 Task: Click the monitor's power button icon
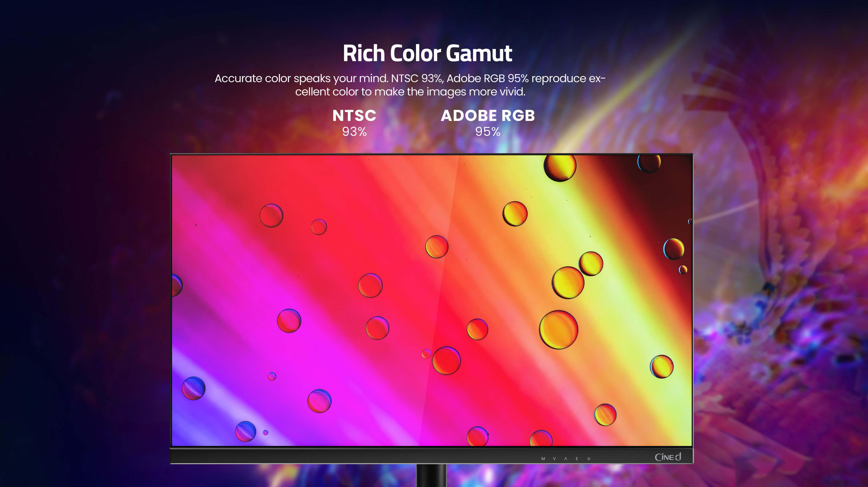(x=589, y=459)
